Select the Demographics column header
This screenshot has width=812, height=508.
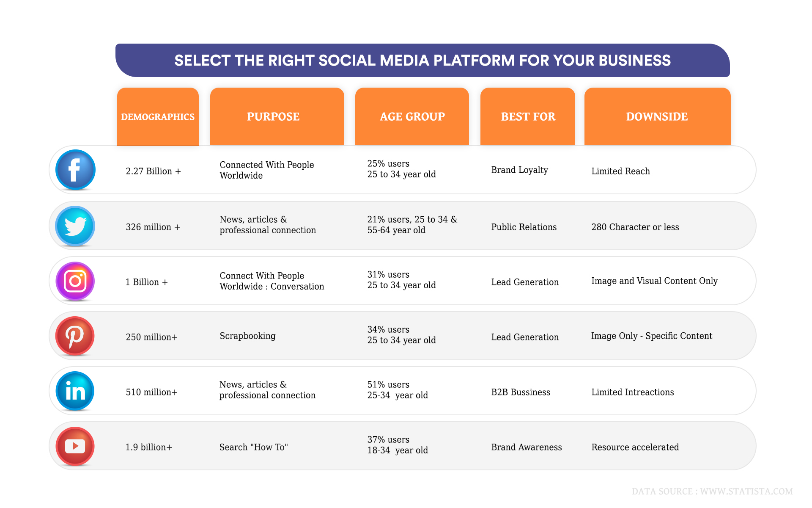(x=158, y=117)
